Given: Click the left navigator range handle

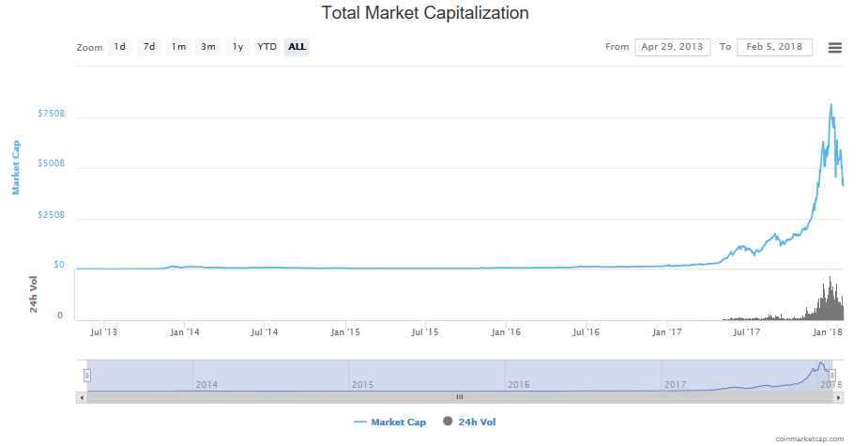Looking at the screenshot, I should (x=87, y=375).
